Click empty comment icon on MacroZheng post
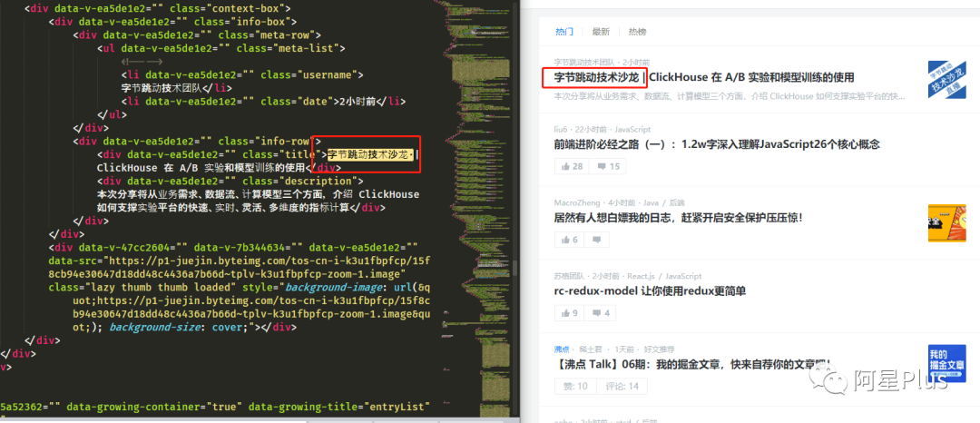The height and width of the screenshot is (423, 980). (x=597, y=240)
